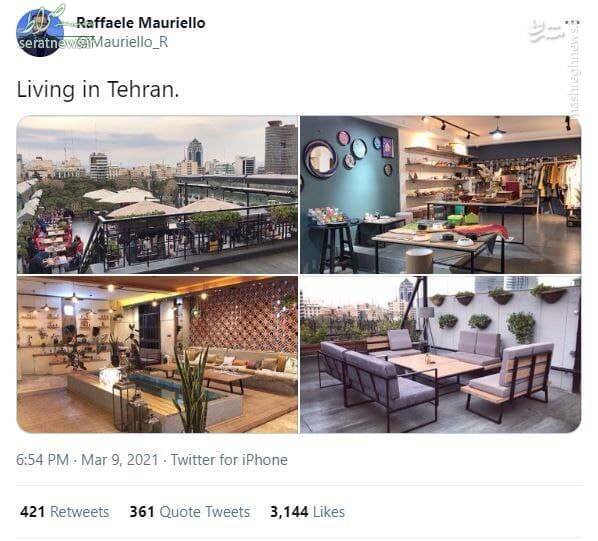
Task: Click the Twitter for iPhone source link
Action: pos(229,460)
